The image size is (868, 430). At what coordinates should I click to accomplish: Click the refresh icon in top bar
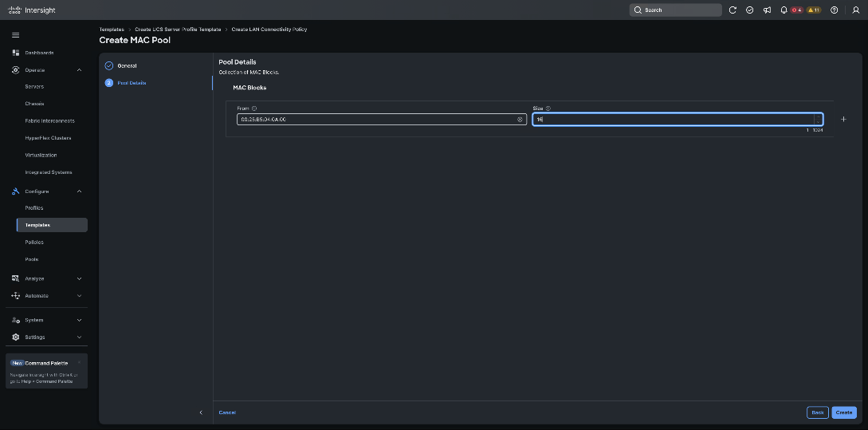point(732,10)
